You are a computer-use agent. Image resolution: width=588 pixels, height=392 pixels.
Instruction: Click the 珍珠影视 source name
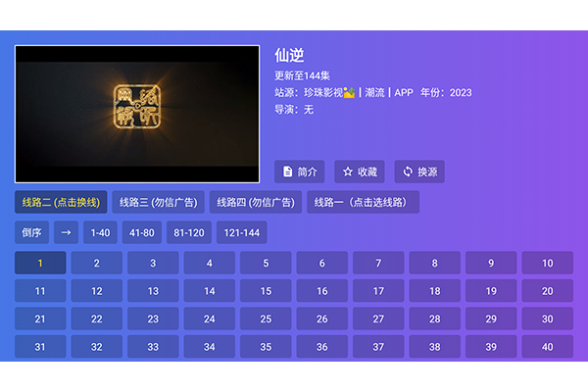pyautogui.click(x=323, y=93)
